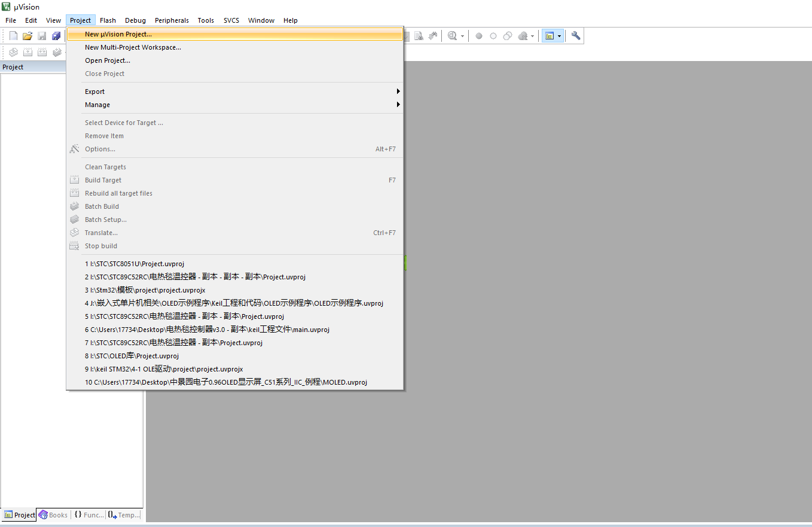
Task: Open recent project I:\STC\STC8051U\Project.uvproj
Action: point(235,264)
